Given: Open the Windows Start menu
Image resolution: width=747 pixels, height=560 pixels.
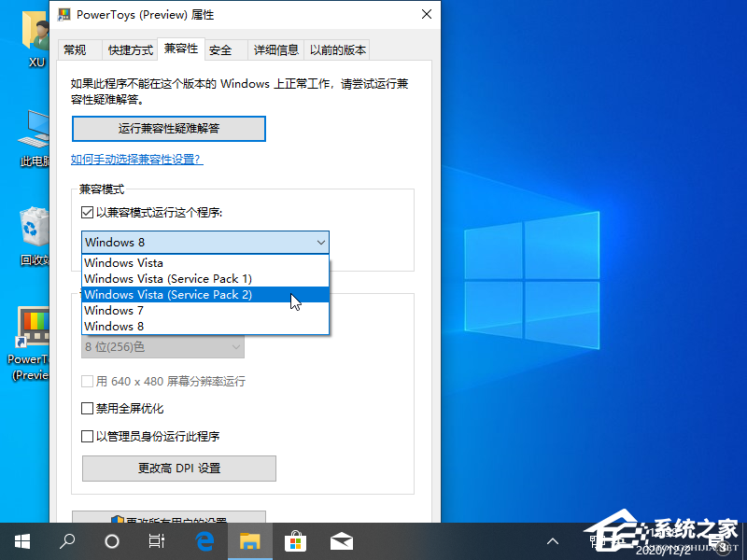Looking at the screenshot, I should tap(22, 540).
